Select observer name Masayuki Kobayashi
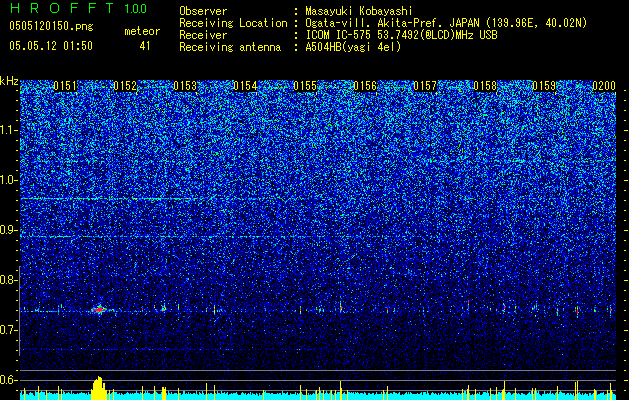629x400 pixels. [359, 12]
